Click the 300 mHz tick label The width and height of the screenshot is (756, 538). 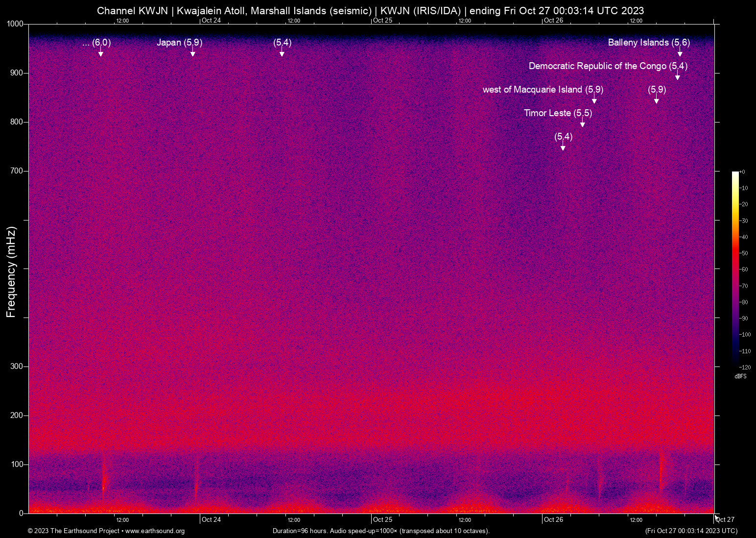pos(17,367)
